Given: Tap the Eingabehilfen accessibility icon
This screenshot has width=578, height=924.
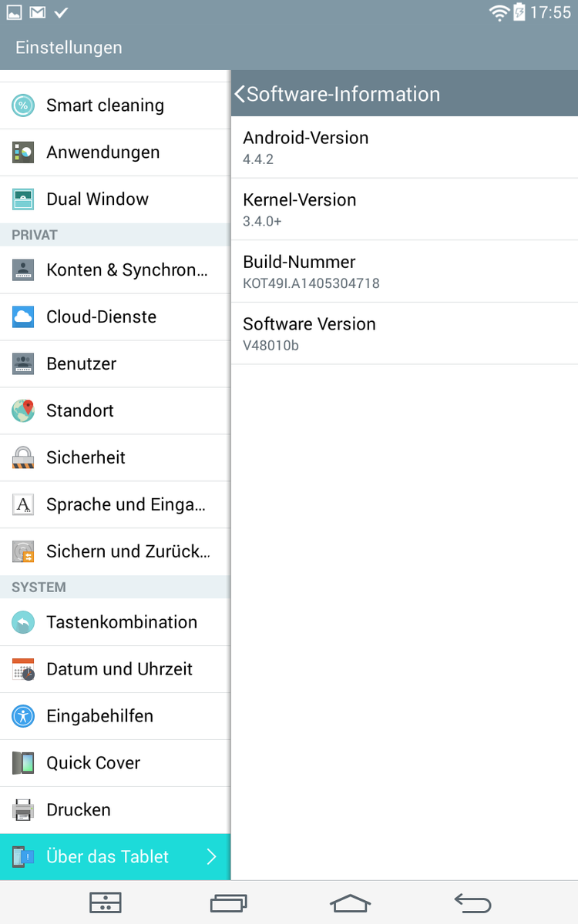Looking at the screenshot, I should (x=23, y=716).
